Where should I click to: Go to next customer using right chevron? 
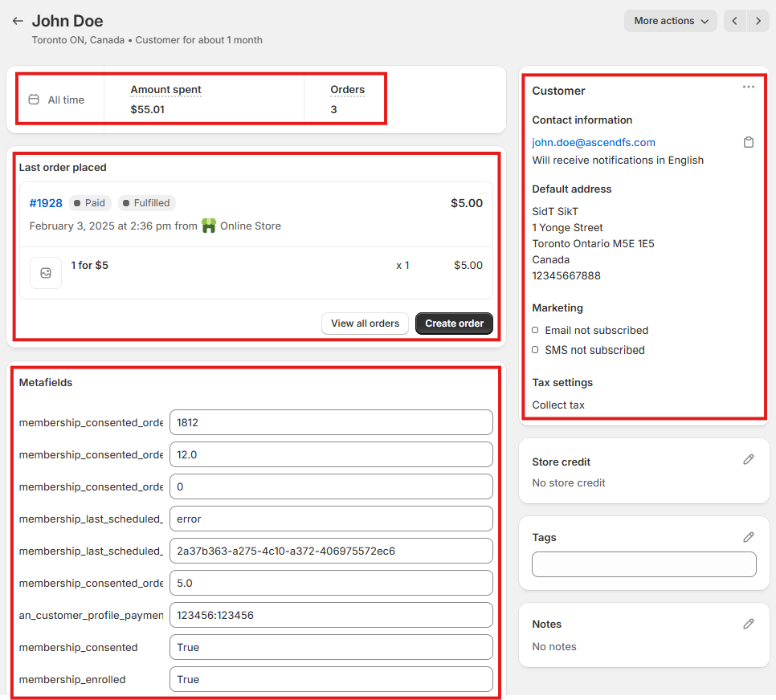pos(758,22)
